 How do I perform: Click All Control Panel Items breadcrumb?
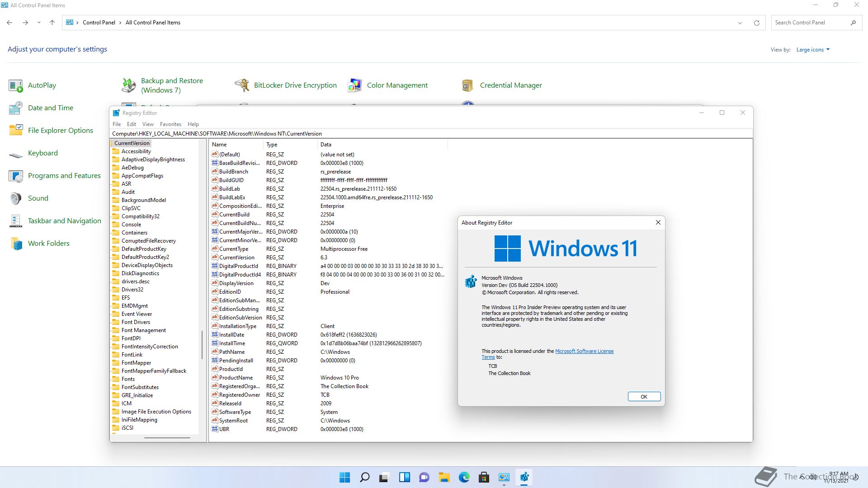[x=153, y=23]
